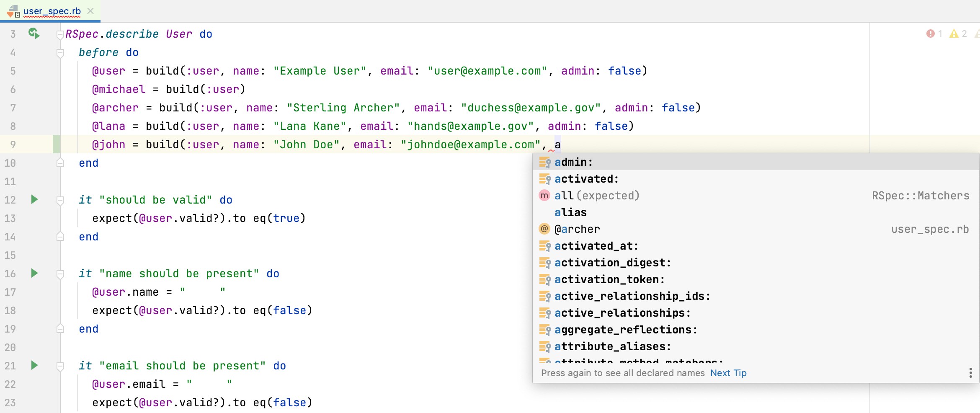Select @archer suggestion in the popup
Screen dimensions: 980x413
click(x=577, y=229)
